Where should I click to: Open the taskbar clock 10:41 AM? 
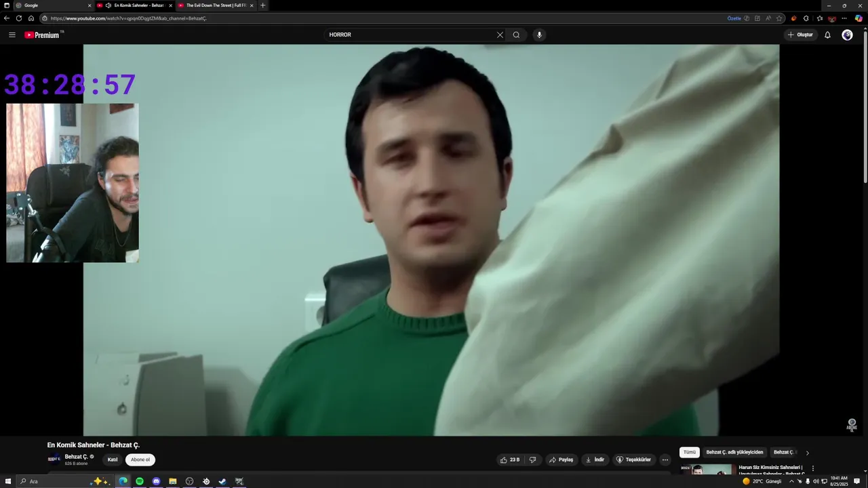pos(839,481)
